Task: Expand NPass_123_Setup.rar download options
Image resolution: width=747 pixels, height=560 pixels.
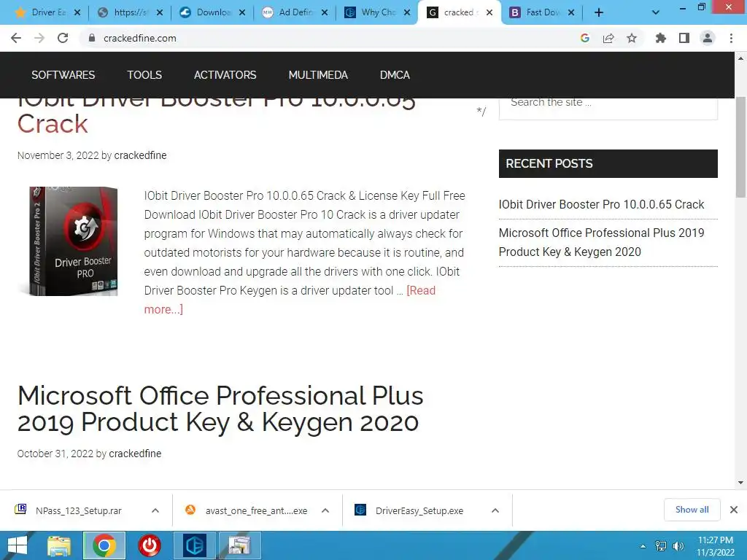Action: coord(155,510)
